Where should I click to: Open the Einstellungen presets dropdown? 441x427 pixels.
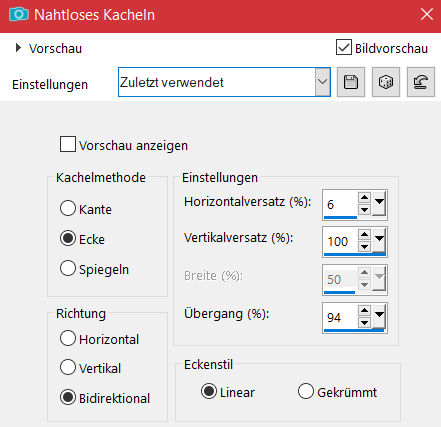tap(322, 82)
